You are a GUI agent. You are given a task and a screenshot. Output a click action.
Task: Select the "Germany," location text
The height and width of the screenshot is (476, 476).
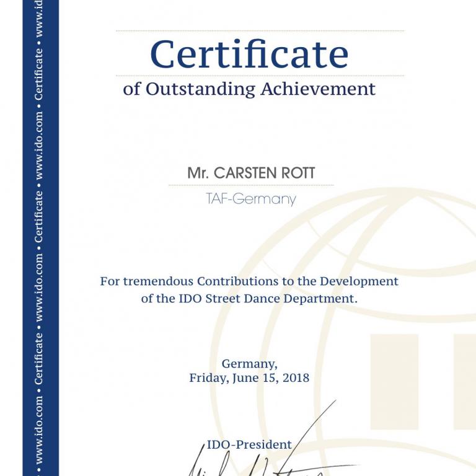click(x=249, y=364)
